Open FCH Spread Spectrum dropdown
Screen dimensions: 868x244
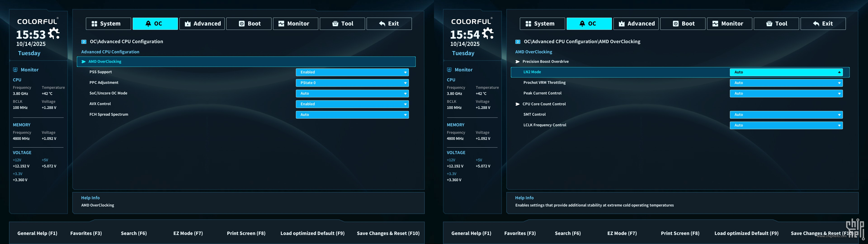click(352, 115)
